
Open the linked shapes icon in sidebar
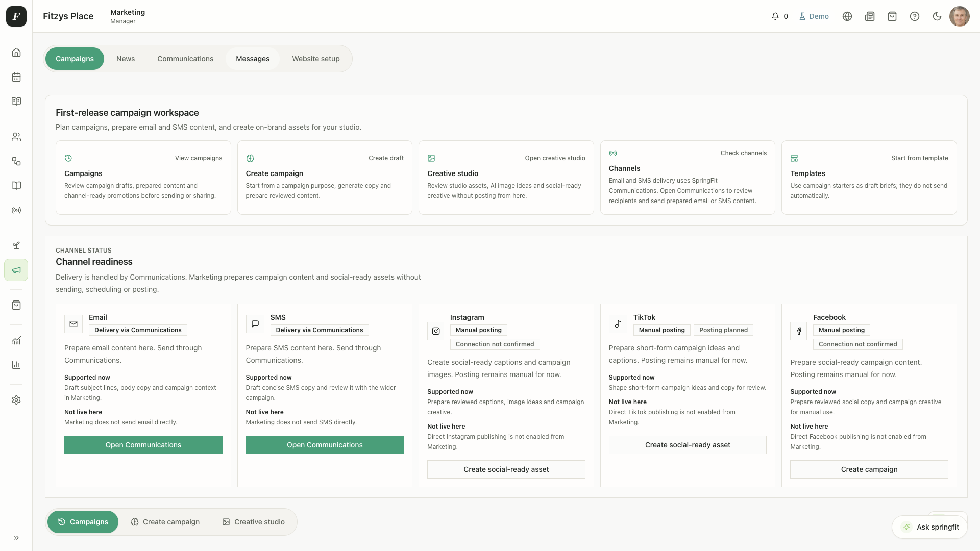coord(16,161)
